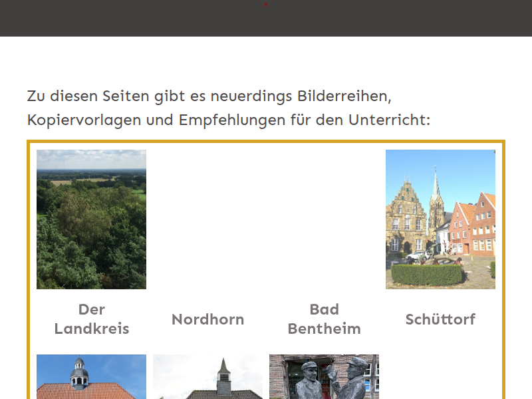Select the red-roofed dome tower image
The width and height of the screenshot is (532, 399).
coord(91,377)
